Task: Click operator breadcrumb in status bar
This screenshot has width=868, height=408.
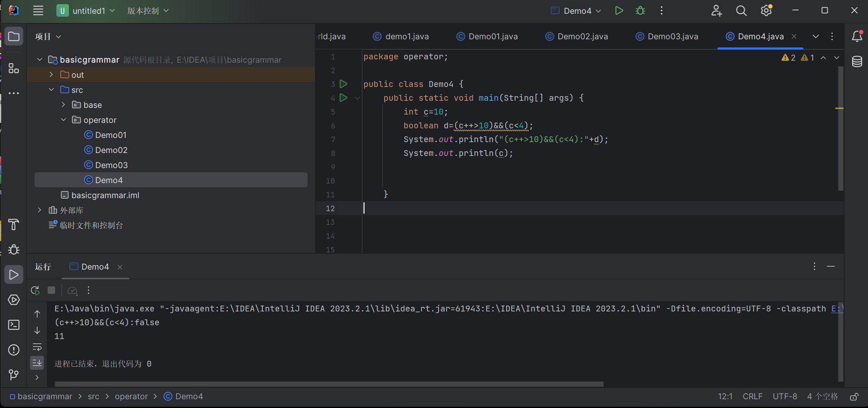Action: tap(131, 397)
